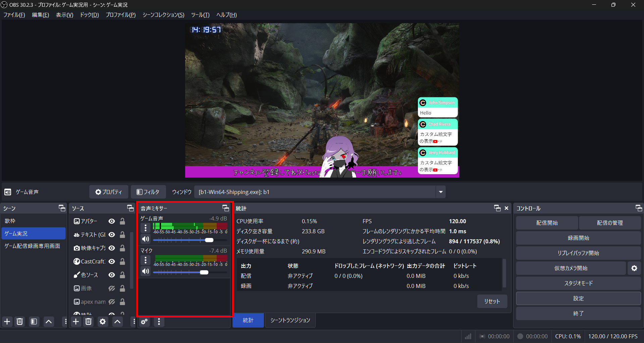644x343 pixels.
Task: Start recording with 録画開始
Action: (x=579, y=238)
